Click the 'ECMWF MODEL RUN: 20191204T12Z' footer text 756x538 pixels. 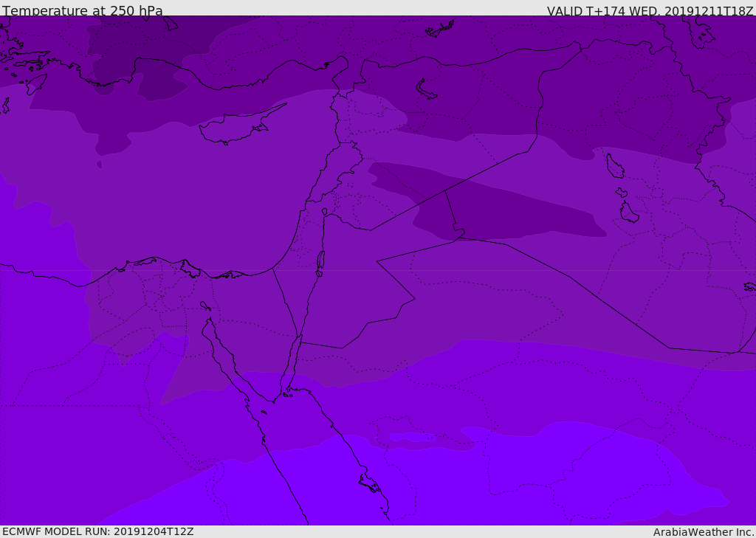(x=98, y=531)
